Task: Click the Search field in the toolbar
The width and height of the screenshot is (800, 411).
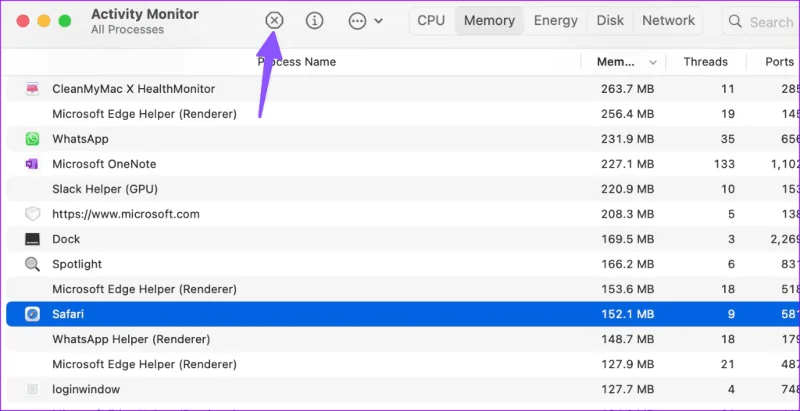Action: pyautogui.click(x=761, y=21)
